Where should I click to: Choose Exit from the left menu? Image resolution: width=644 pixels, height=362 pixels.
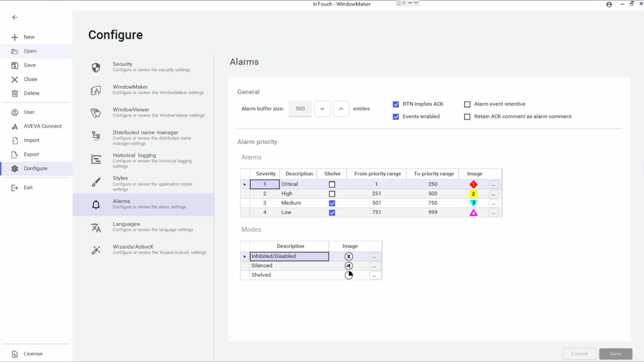pos(36,187)
